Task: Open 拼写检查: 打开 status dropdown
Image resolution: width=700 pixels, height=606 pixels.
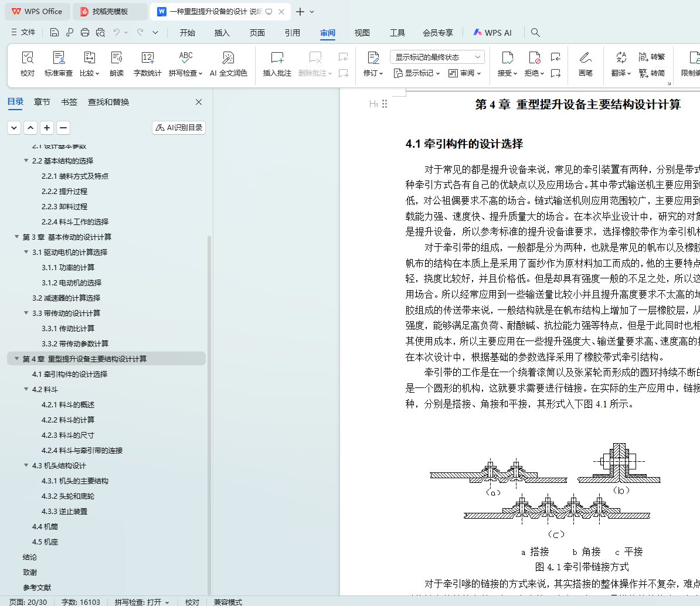Action: point(141,602)
